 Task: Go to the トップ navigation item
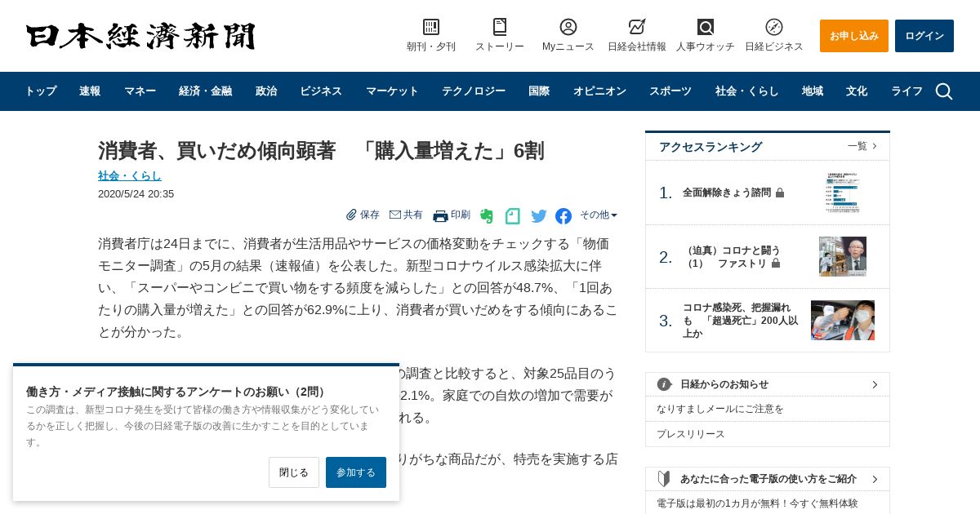(41, 91)
